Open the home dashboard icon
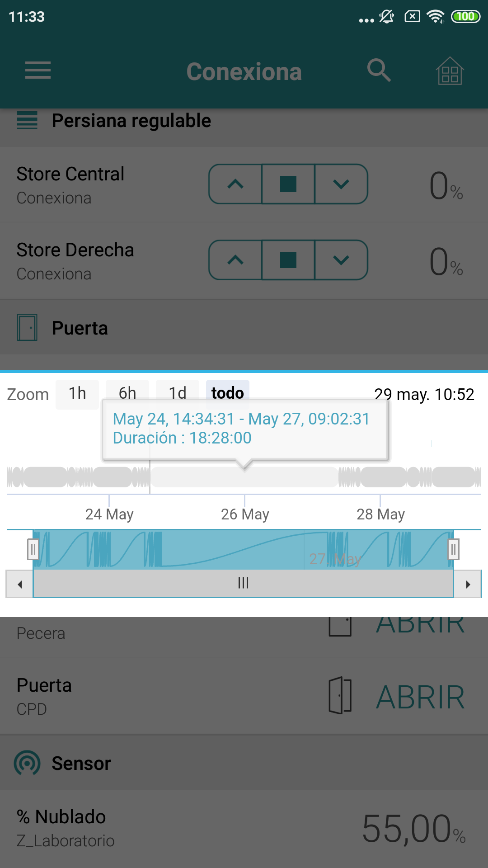Viewport: 488px width, 868px height. click(450, 71)
